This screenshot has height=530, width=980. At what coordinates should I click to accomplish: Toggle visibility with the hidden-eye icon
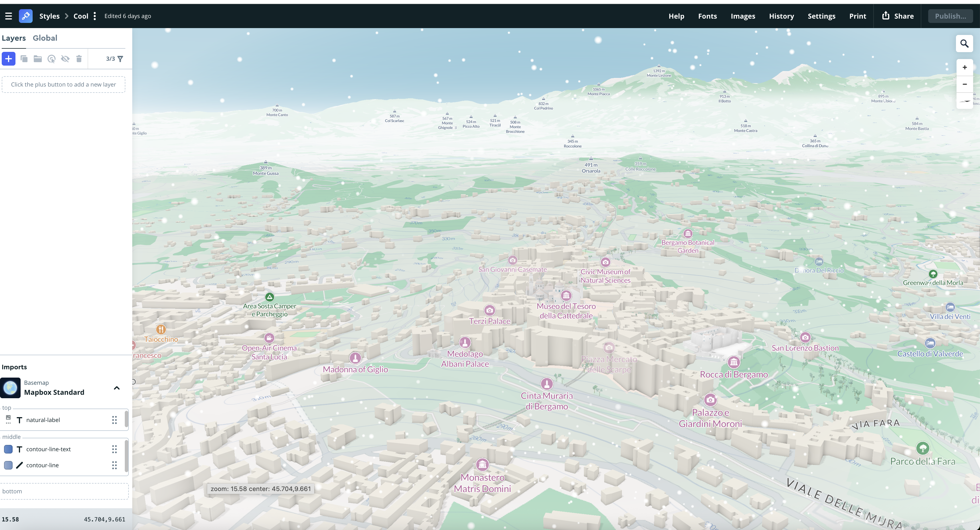65,59
